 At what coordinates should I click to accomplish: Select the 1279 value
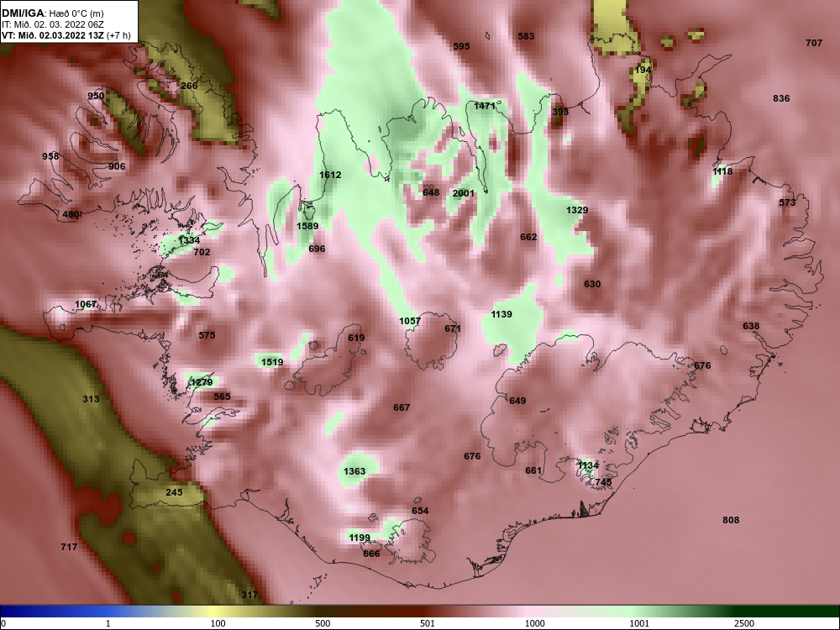(x=202, y=382)
